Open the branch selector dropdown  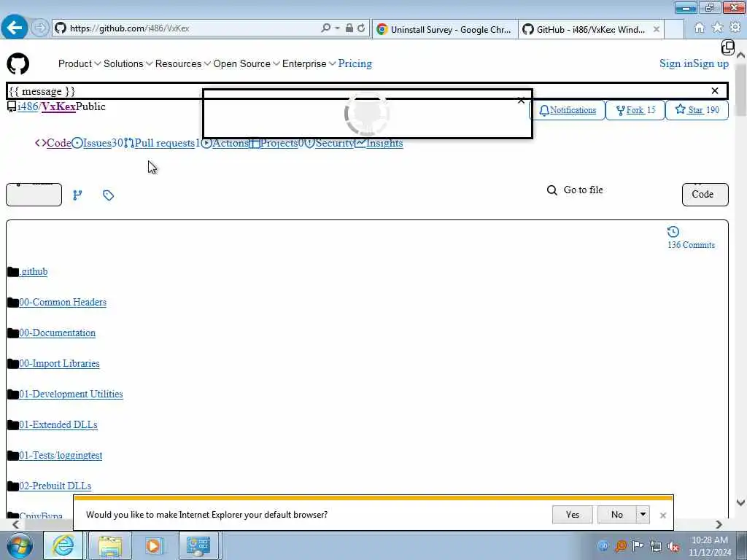click(x=34, y=195)
